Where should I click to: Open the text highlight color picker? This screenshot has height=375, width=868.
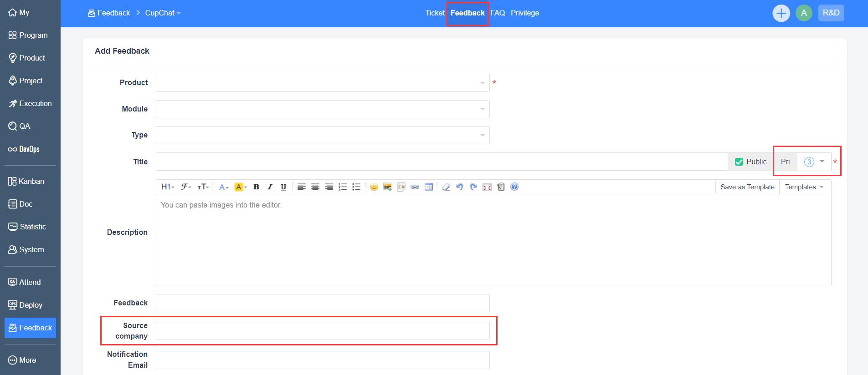[240, 187]
